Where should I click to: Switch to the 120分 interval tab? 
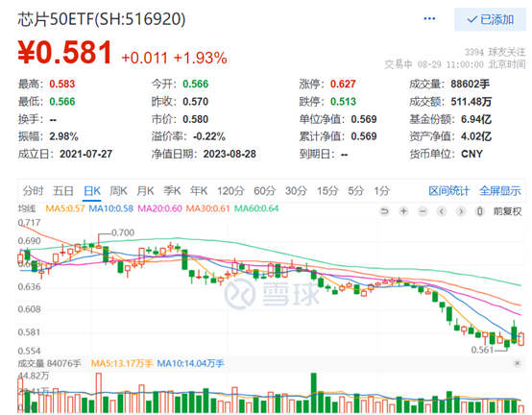tap(230, 191)
